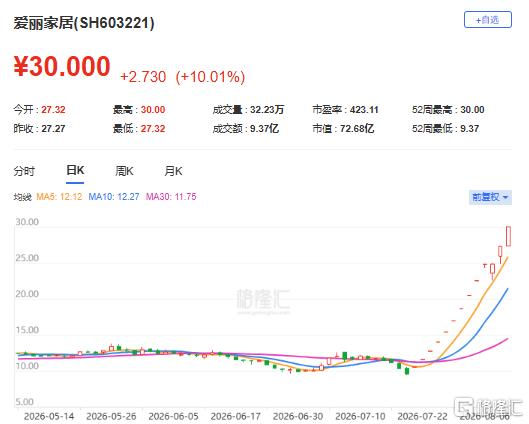Expand the 前复权 adjustment dropdown
Image resolution: width=529 pixels, height=424 pixels.
490,197
